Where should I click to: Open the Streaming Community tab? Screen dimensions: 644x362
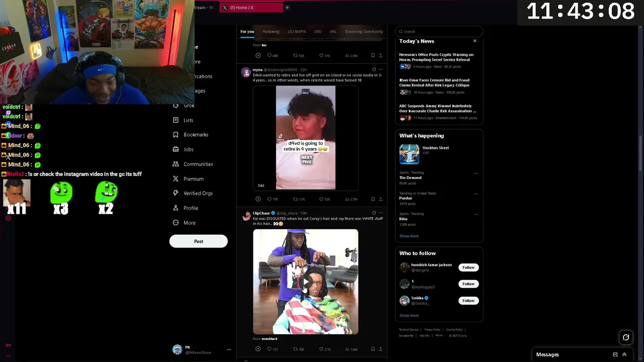click(x=364, y=32)
